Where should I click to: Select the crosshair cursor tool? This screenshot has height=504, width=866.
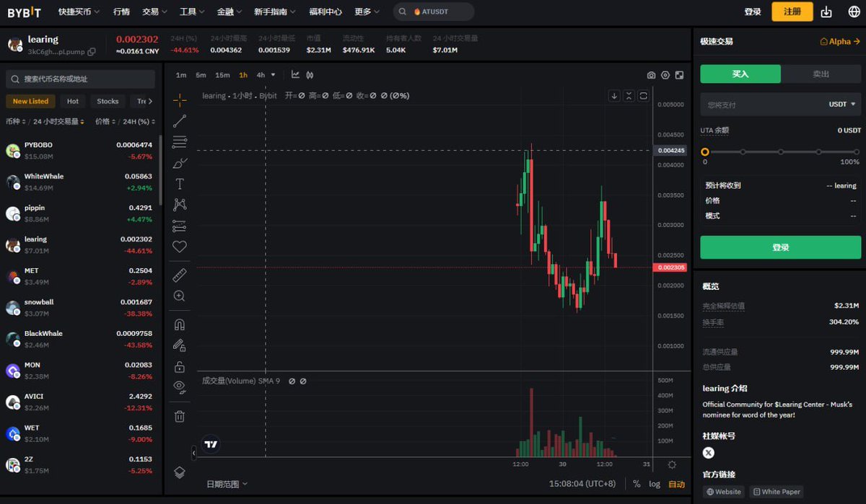[180, 100]
